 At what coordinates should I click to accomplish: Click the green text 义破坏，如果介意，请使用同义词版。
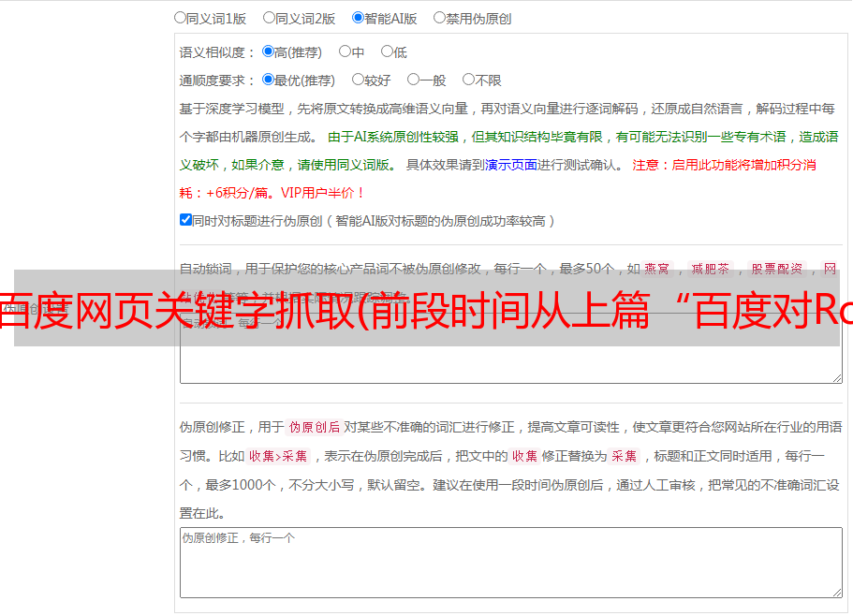tap(288, 165)
